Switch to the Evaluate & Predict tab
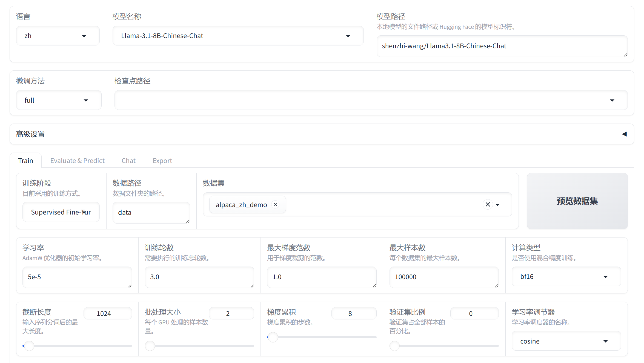The height and width of the screenshot is (363, 644). [x=77, y=160]
